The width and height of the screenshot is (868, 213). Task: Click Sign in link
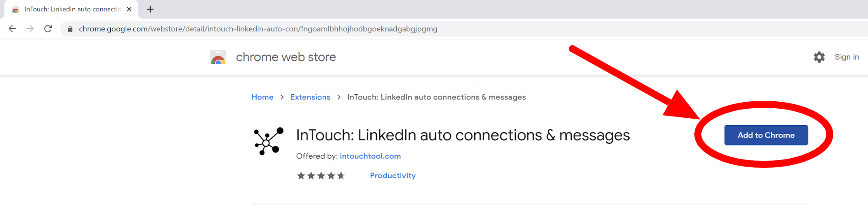[847, 57]
